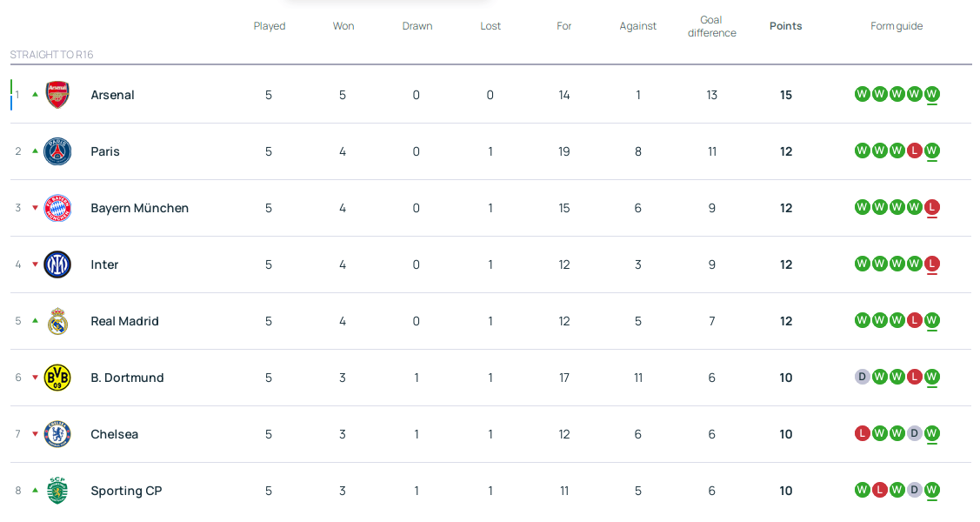Viewport: 980px width, 522px height.
Task: Select the Goal difference column header
Action: (x=711, y=26)
